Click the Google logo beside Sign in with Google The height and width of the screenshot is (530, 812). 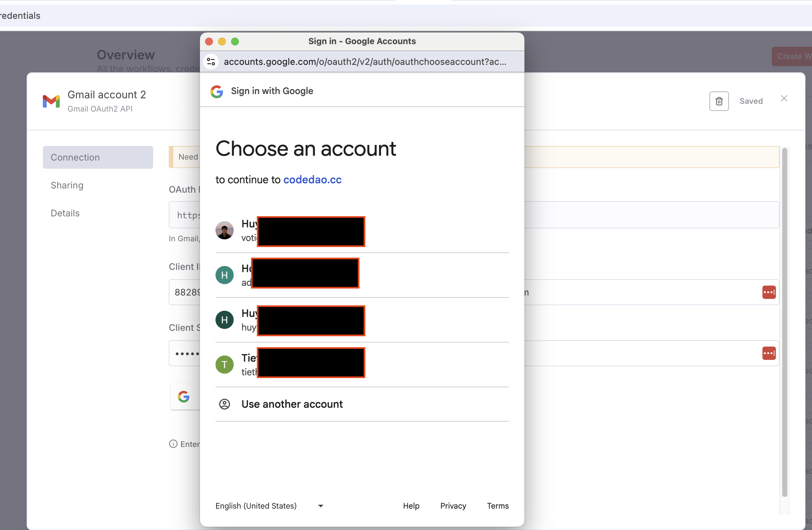(x=217, y=91)
